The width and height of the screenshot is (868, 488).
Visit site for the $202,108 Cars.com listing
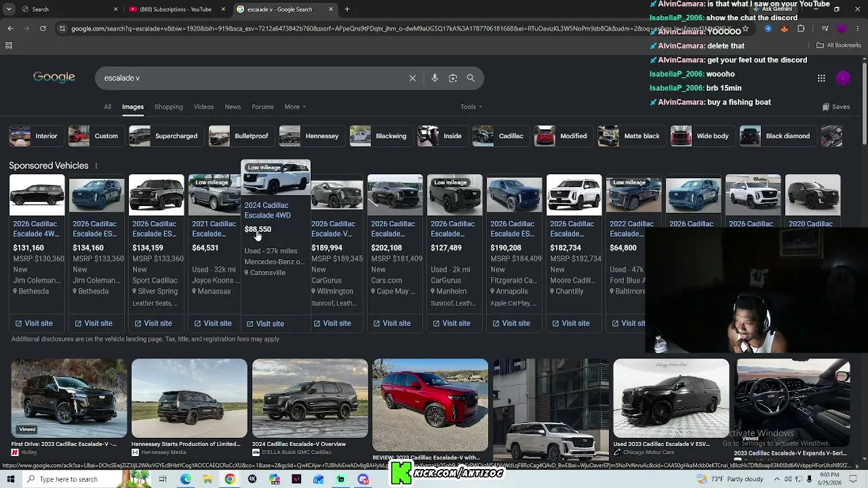pyautogui.click(x=392, y=324)
